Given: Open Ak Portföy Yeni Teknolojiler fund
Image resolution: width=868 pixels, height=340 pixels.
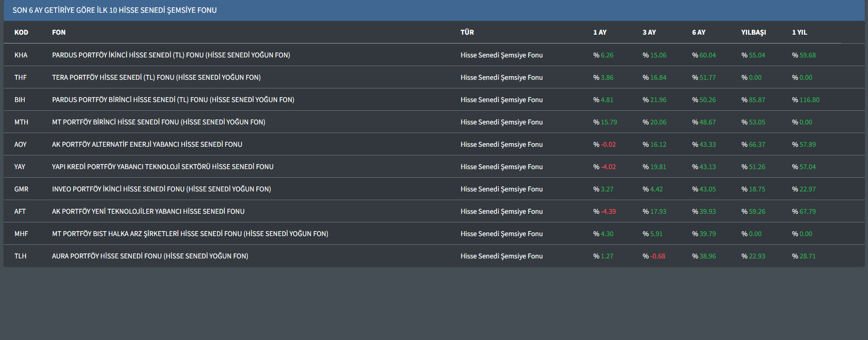Looking at the screenshot, I should pos(148,211).
